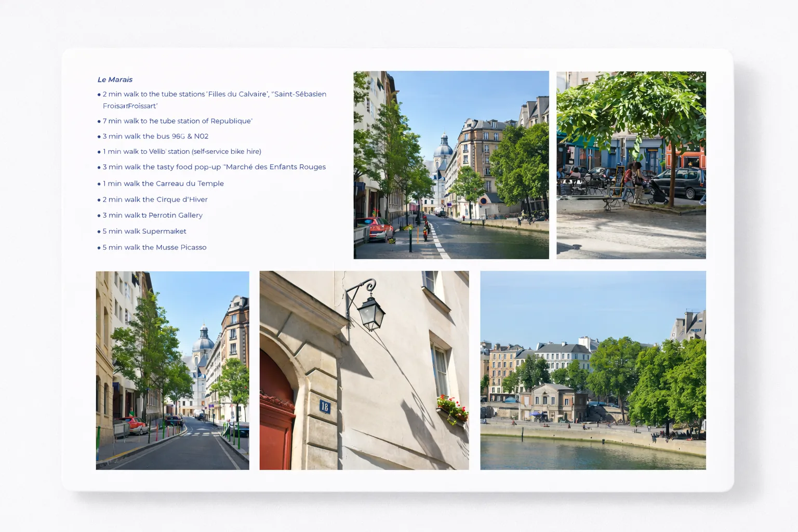
Task: Click the 'Le Marais' heading
Action: coord(115,79)
